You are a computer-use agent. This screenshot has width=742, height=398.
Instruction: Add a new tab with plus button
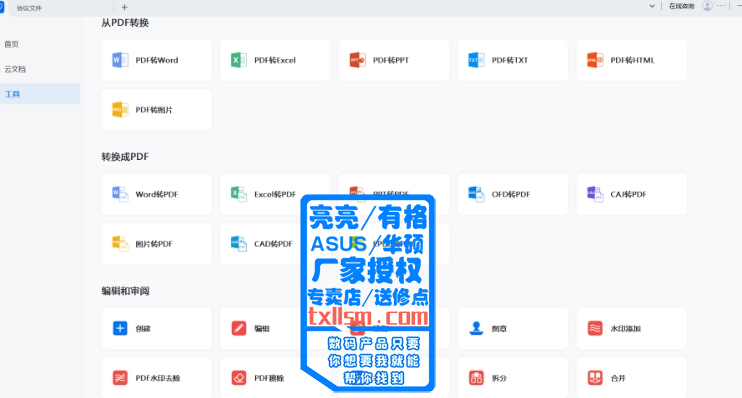coord(124,7)
